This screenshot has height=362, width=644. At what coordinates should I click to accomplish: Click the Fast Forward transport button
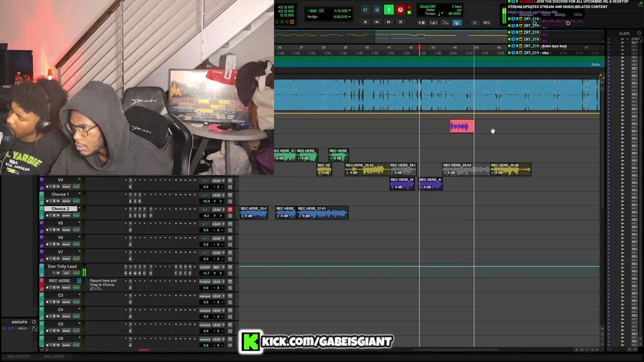point(388,22)
